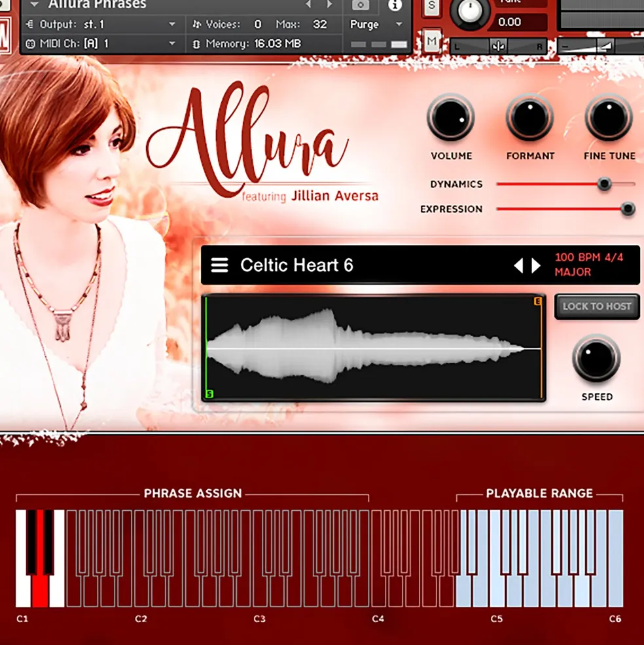Click the Max voices value 32
Viewport: 644px width, 645px height.
[x=320, y=24]
